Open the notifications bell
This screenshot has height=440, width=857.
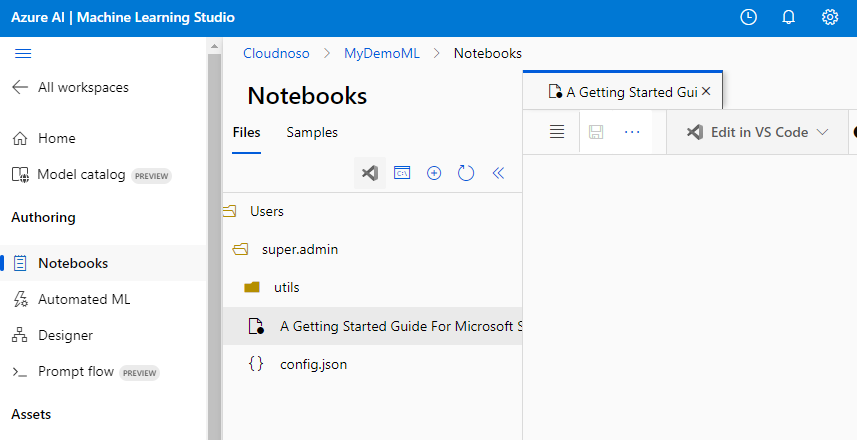tap(788, 17)
